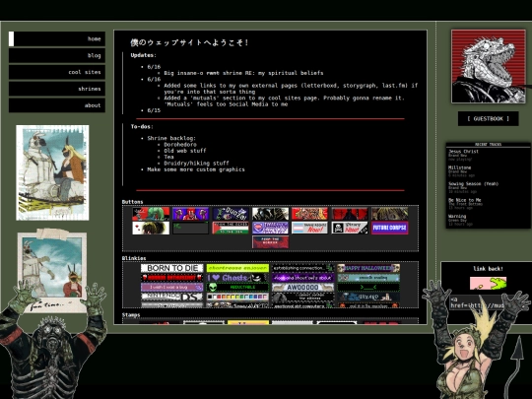Click the 'Old web stuff' to-do item
The height and width of the screenshot is (399, 532).
click(185, 151)
